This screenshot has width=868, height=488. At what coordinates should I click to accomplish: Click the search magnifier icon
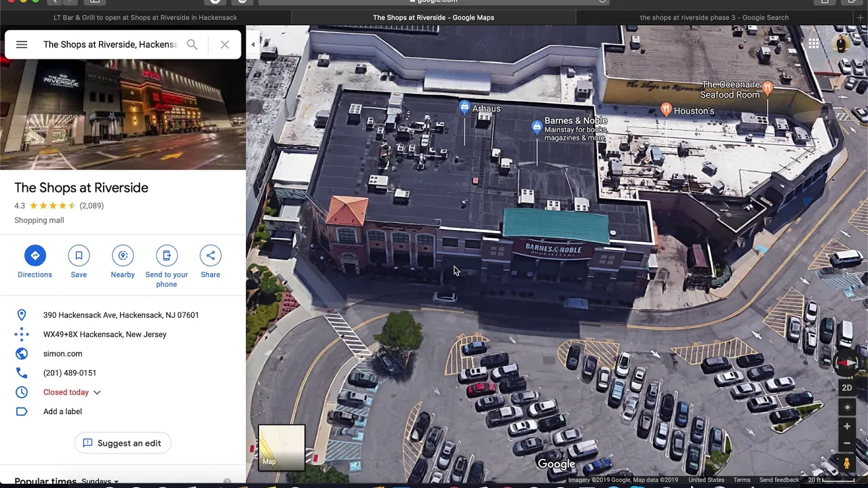pos(192,45)
